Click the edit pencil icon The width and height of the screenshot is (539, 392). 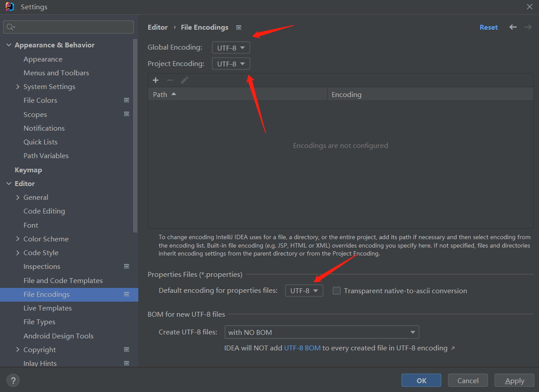click(184, 80)
